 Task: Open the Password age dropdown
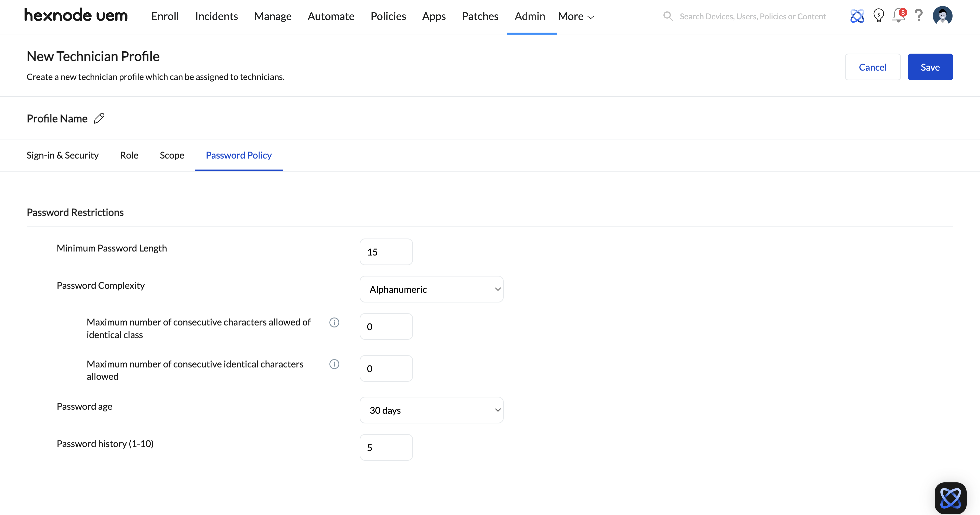pos(431,410)
